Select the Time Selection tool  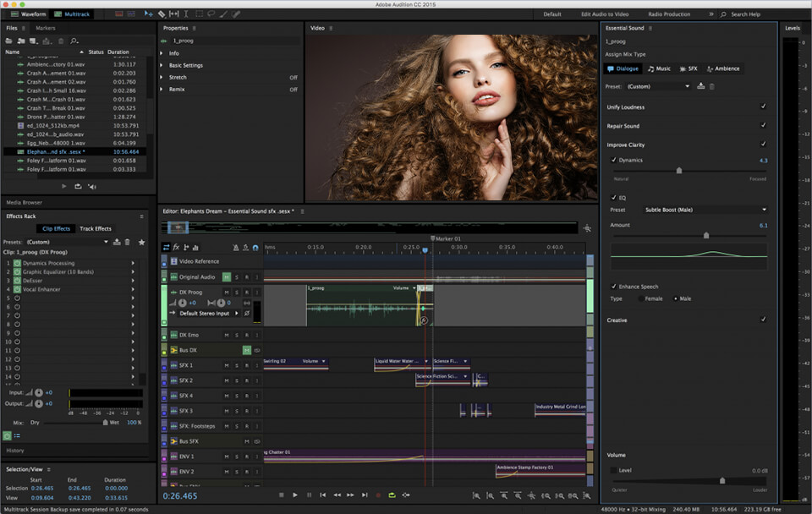coord(186,14)
